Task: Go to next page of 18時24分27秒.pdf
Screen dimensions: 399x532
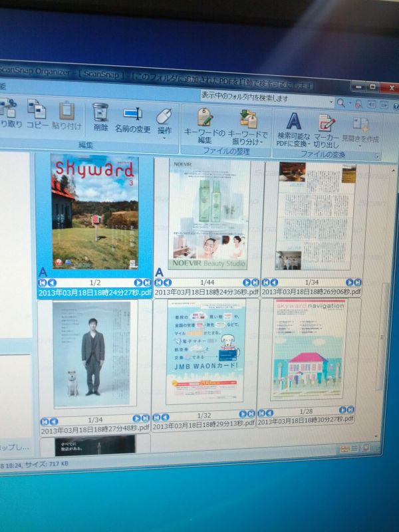Action: point(138,282)
